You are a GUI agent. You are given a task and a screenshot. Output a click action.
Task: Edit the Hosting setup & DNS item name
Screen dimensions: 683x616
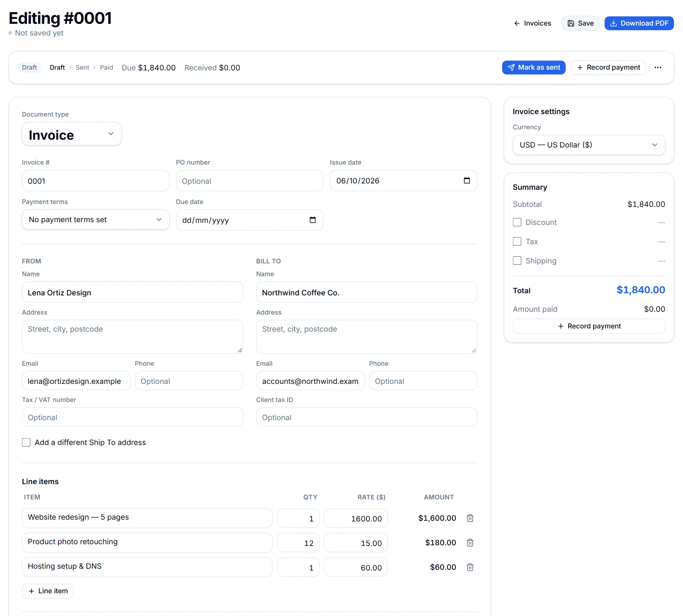(147, 567)
